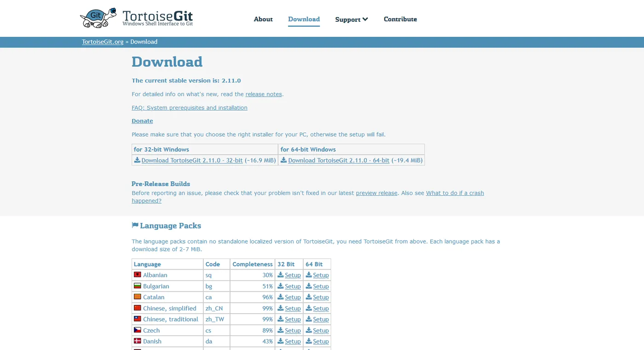Click 64 Bit download icon in Bulgarian row

[x=309, y=286]
